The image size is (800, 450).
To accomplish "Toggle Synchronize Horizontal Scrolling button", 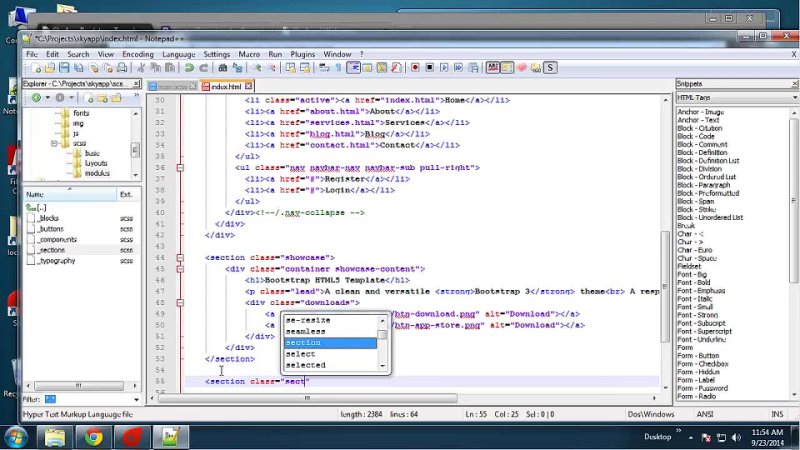I will pyautogui.click(x=305, y=68).
